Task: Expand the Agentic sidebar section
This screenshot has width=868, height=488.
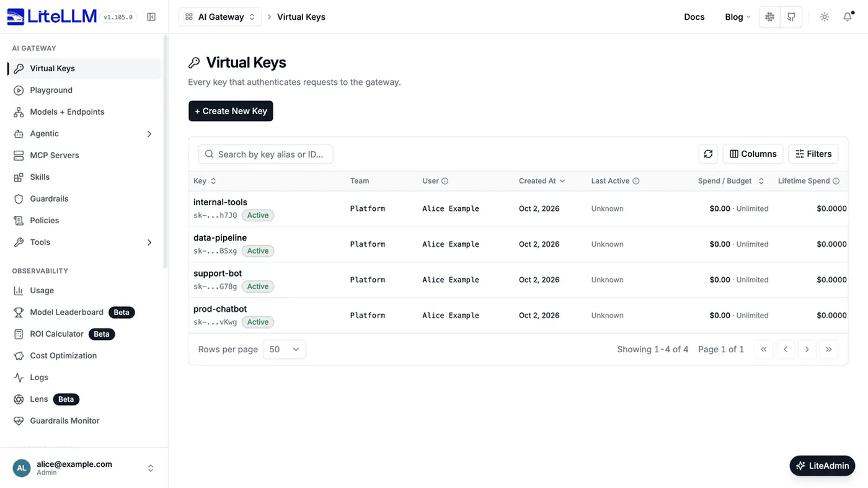Action: (84, 133)
